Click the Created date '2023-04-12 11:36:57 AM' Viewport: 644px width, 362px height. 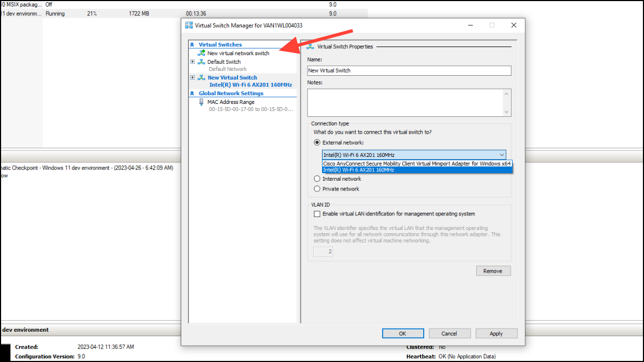(x=106, y=347)
